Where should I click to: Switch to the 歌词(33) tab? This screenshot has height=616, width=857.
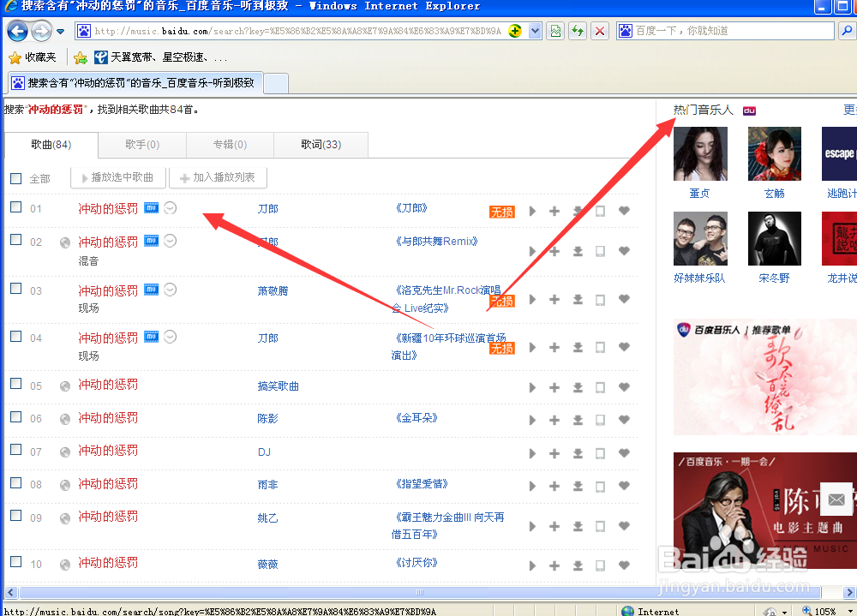click(321, 145)
